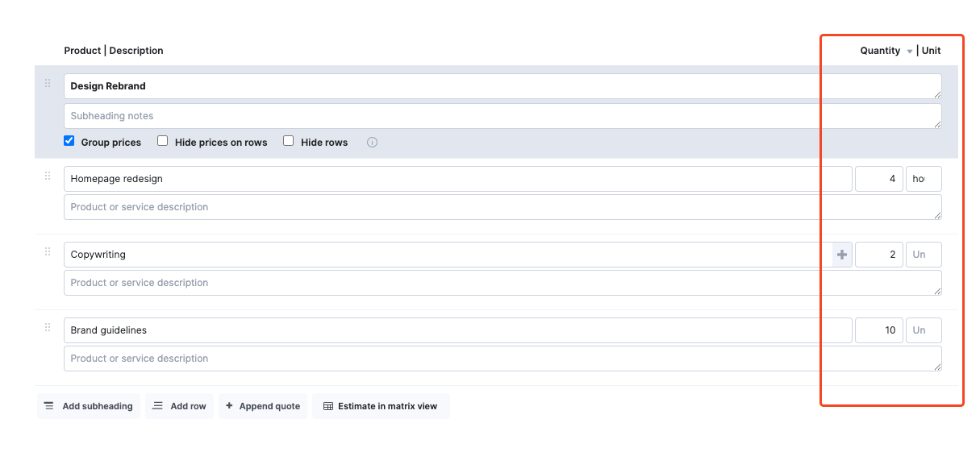The image size is (980, 452).
Task: Click the Add subheading button
Action: coord(89,406)
